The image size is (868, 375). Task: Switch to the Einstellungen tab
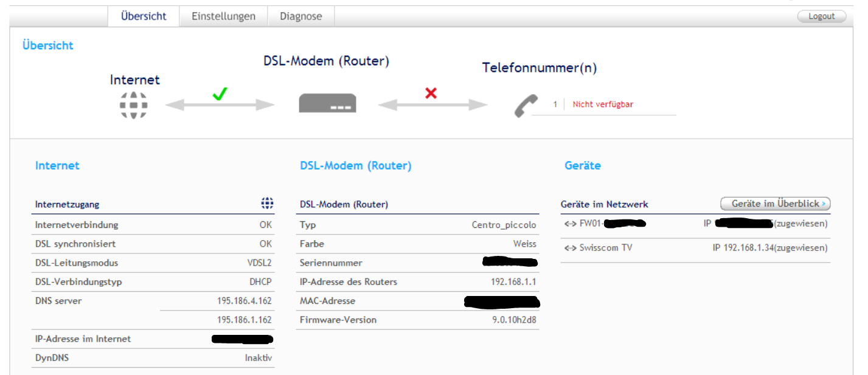[x=223, y=16]
